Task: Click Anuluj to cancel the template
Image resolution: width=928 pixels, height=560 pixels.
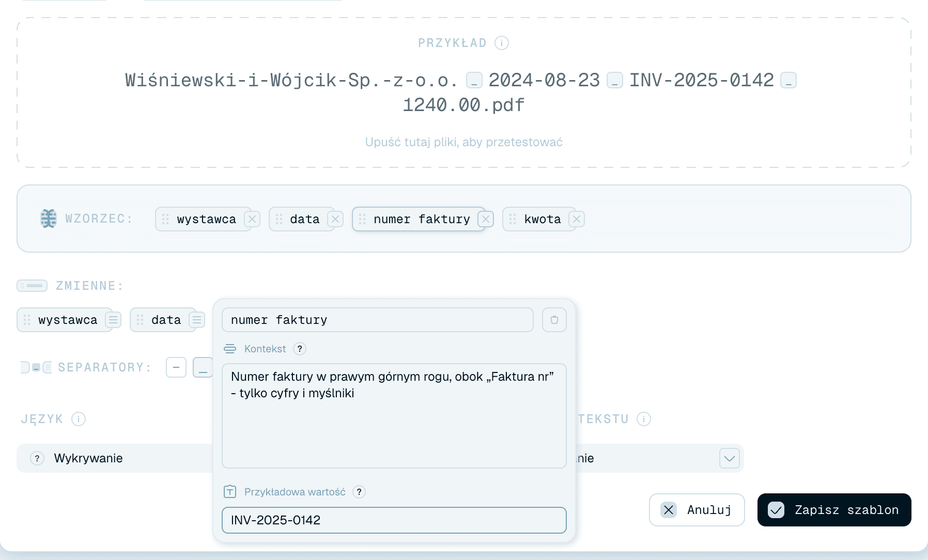Action: tap(697, 510)
